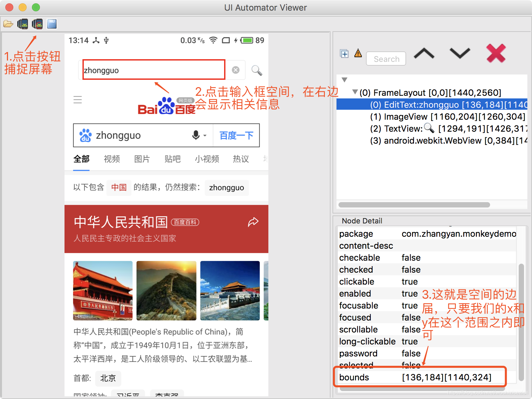
Task: Click the 百度一下 search button
Action: coord(236,135)
